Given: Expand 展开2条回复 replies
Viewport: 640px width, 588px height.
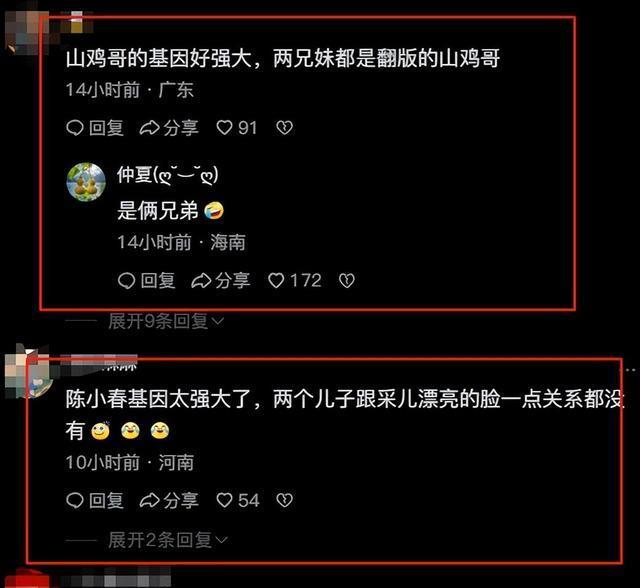Looking at the screenshot, I should tap(168, 540).
